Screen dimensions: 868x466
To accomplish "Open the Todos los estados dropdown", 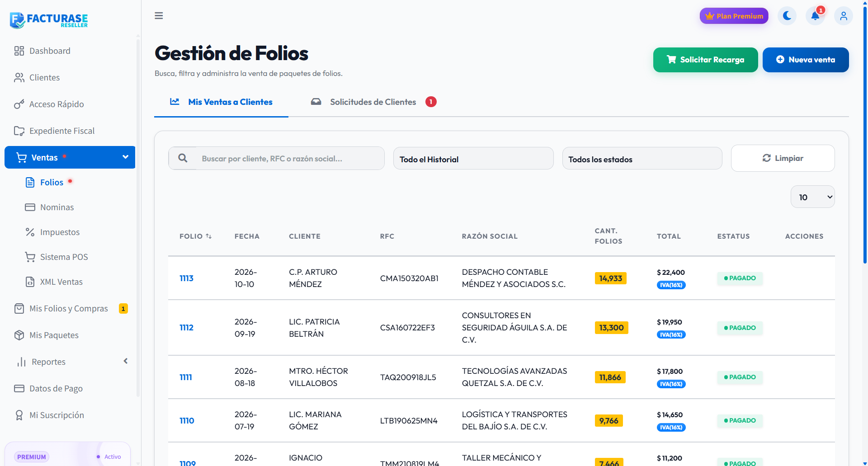I will 642,159.
